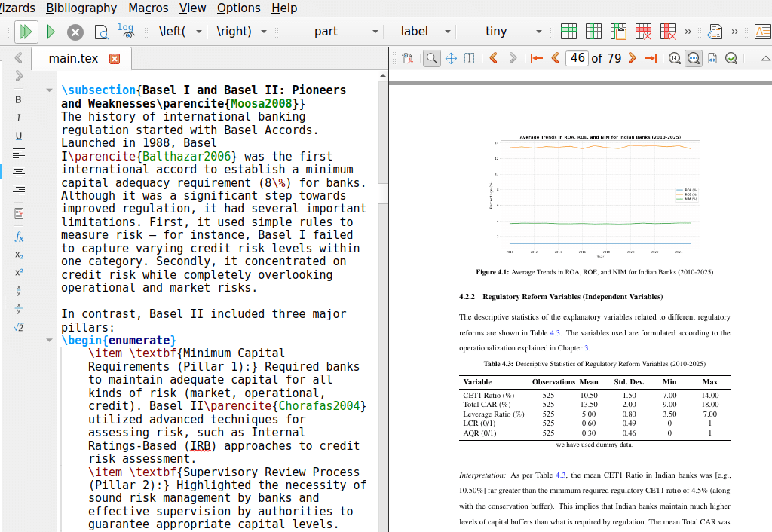Click the fit-to-window page icon
772x532 pixels.
(x=712, y=58)
